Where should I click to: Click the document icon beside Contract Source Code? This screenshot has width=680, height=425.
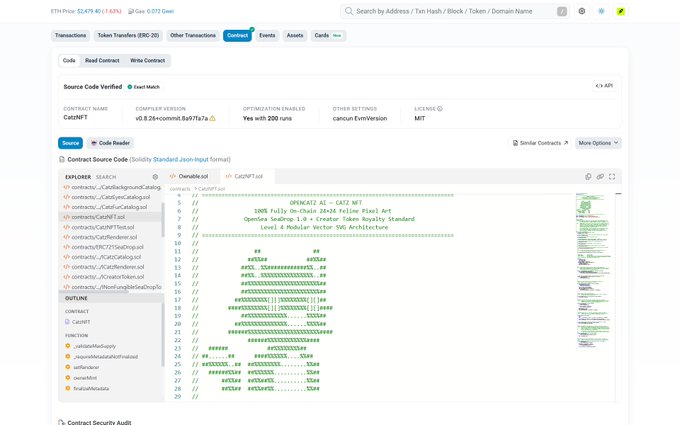click(62, 160)
